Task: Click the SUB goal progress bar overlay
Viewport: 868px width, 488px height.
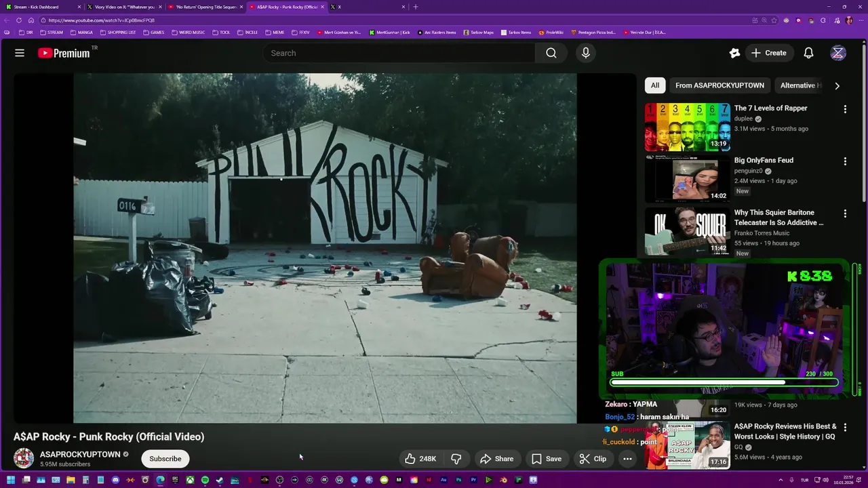Action: coord(724,382)
